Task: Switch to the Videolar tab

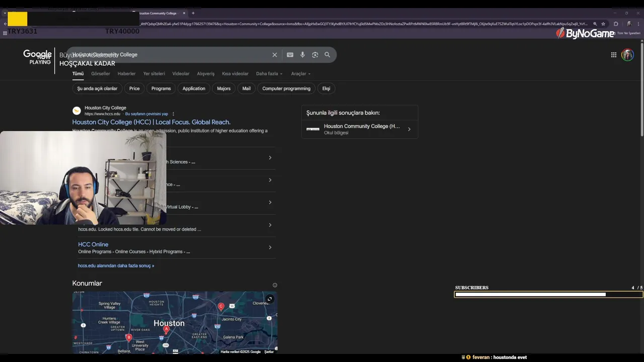Action: 181,73
